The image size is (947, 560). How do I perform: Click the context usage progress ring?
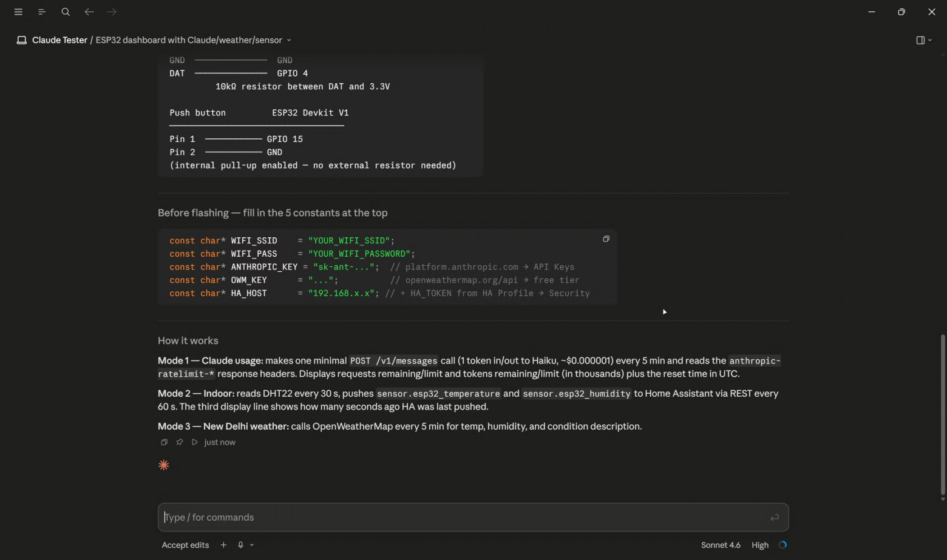[782, 545]
